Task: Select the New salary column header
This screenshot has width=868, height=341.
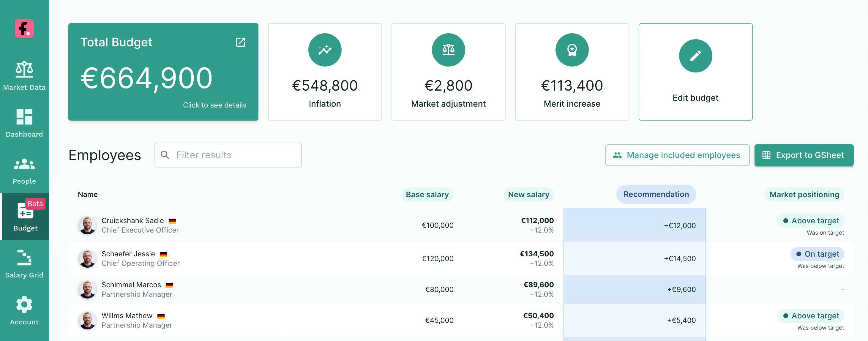Action: pyautogui.click(x=528, y=195)
